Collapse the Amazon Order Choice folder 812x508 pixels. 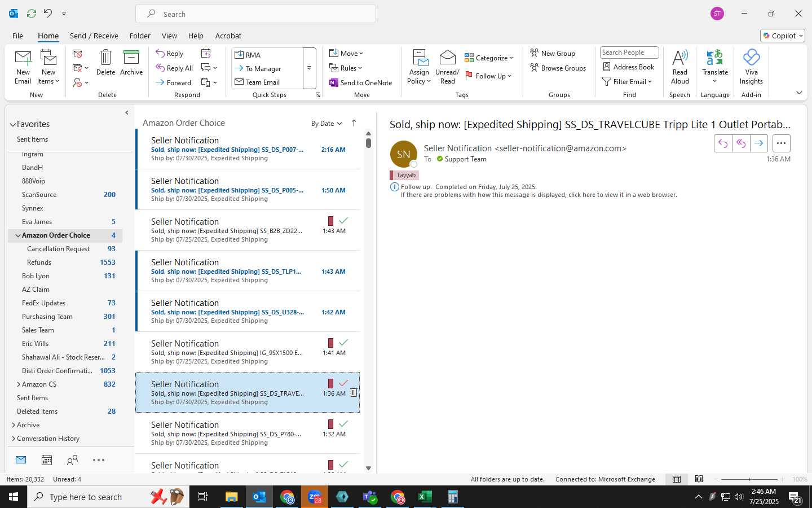[18, 235]
